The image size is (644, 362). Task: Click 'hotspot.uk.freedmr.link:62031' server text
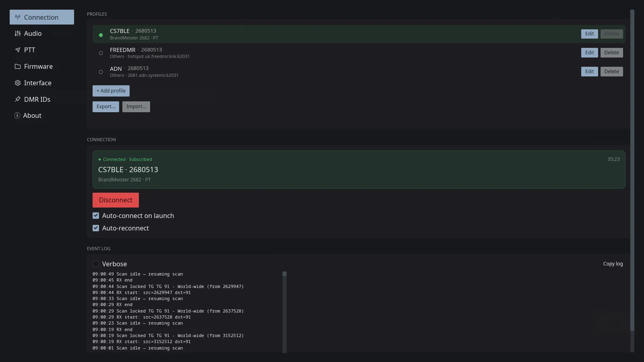pos(159,57)
